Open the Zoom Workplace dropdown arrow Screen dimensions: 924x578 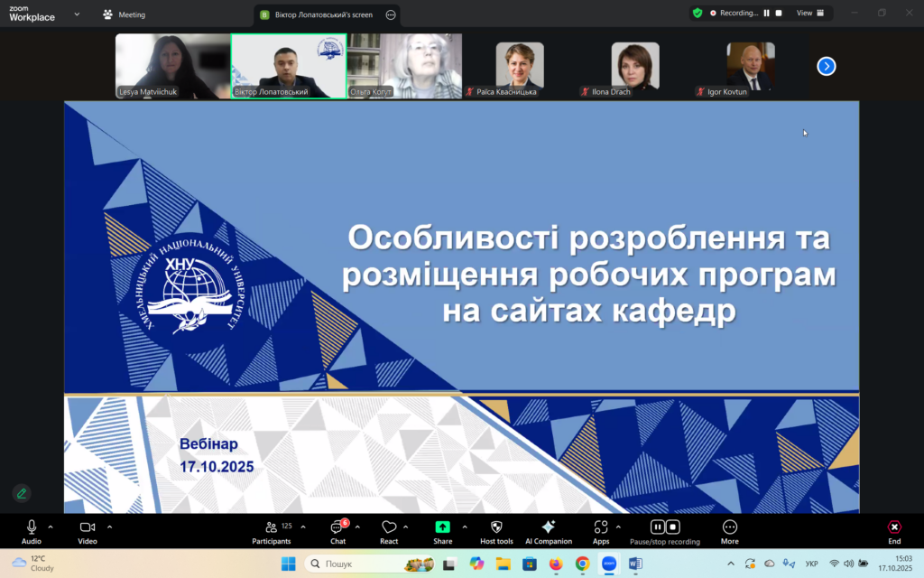click(x=76, y=14)
